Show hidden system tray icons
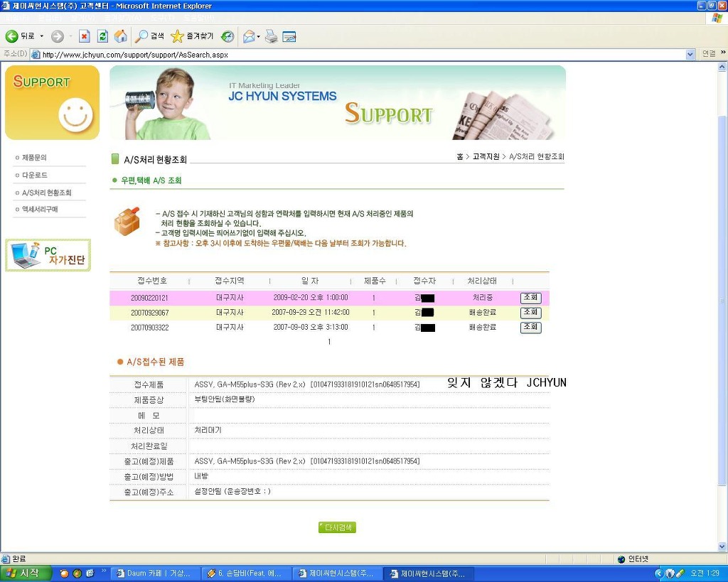Image resolution: width=728 pixels, height=582 pixels. 658,573
